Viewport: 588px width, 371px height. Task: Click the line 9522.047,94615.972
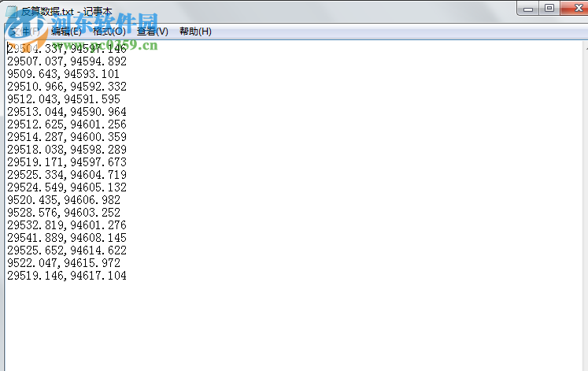click(64, 263)
